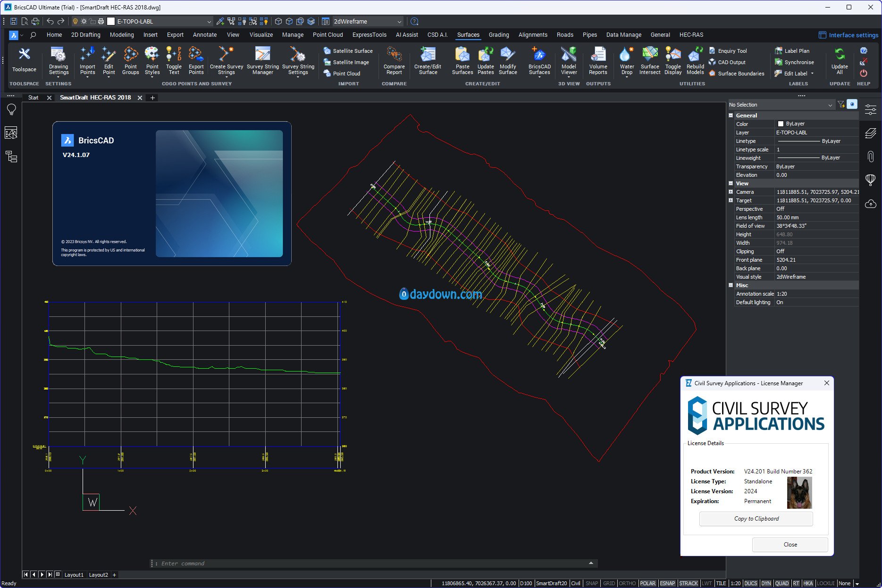
Task: Toggle LWT lineweight display
Action: tap(706, 583)
